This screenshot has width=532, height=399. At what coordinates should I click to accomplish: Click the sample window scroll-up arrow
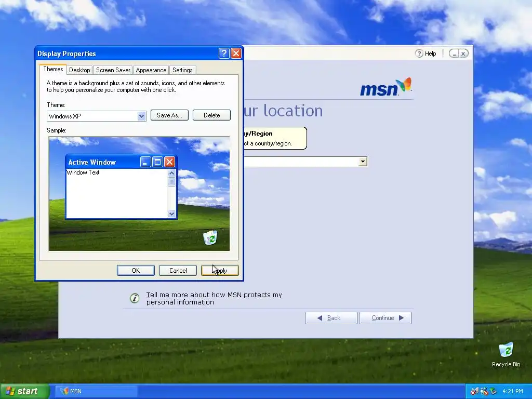[x=171, y=173]
